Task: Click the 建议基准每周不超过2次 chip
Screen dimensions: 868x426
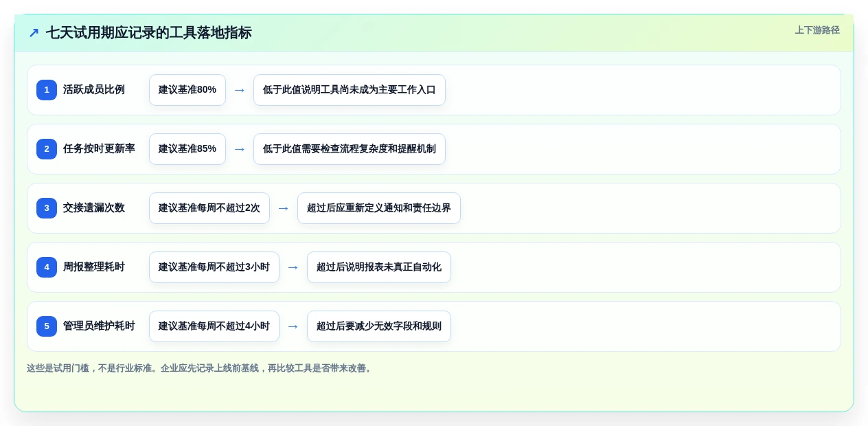Action: click(x=209, y=208)
